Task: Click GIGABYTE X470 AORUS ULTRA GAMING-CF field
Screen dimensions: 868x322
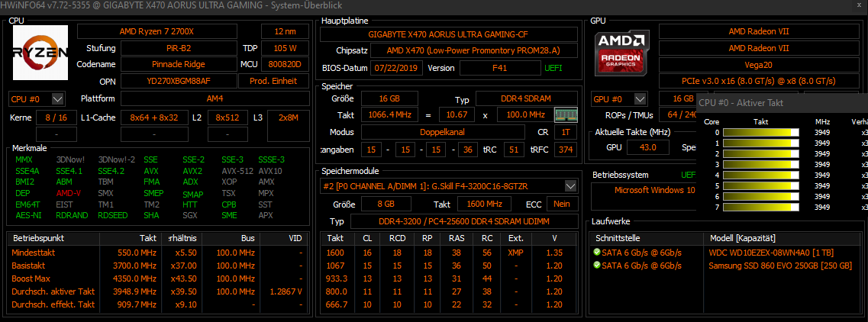Action: [x=448, y=34]
